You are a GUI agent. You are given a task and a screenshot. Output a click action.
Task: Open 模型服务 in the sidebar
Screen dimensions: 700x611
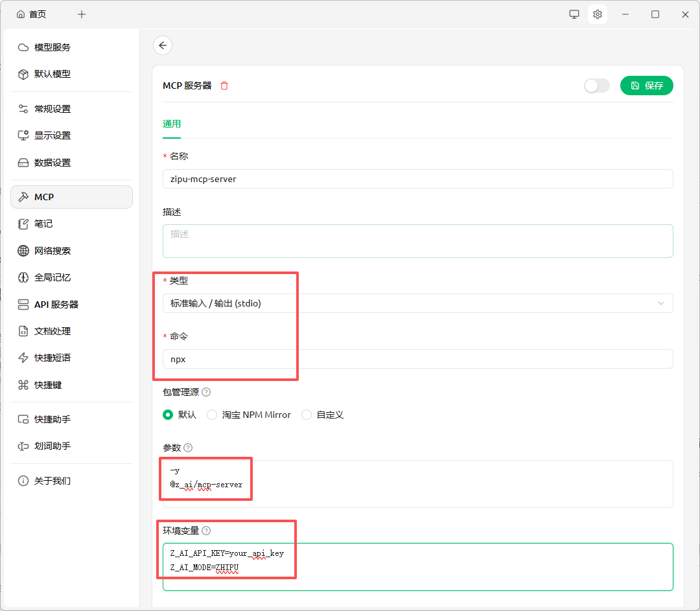click(52, 47)
